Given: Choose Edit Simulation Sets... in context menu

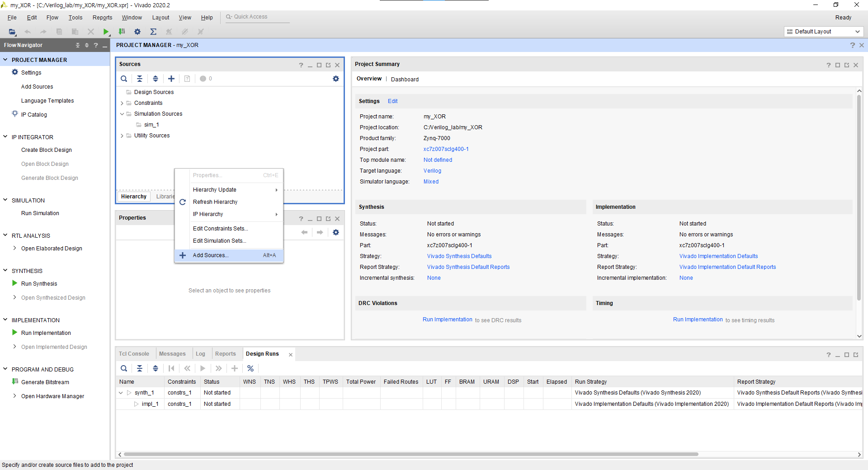Looking at the screenshot, I should pyautogui.click(x=229, y=241).
